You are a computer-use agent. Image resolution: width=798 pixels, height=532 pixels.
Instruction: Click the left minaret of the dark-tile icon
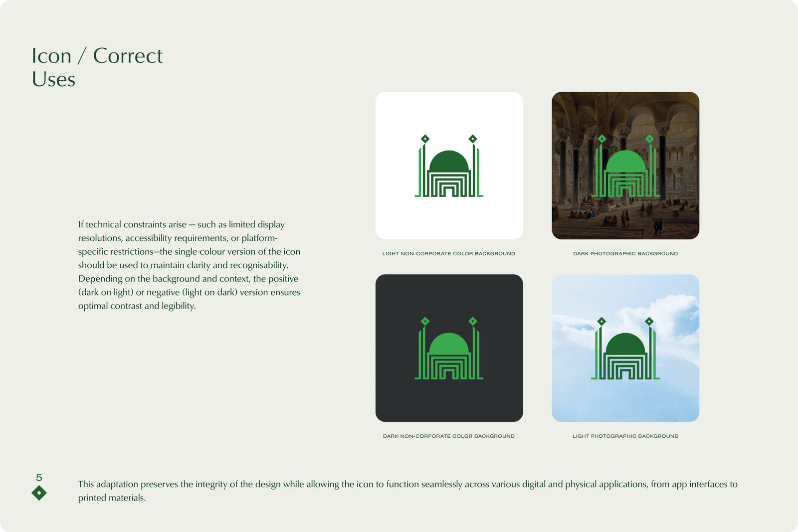pyautogui.click(x=424, y=349)
